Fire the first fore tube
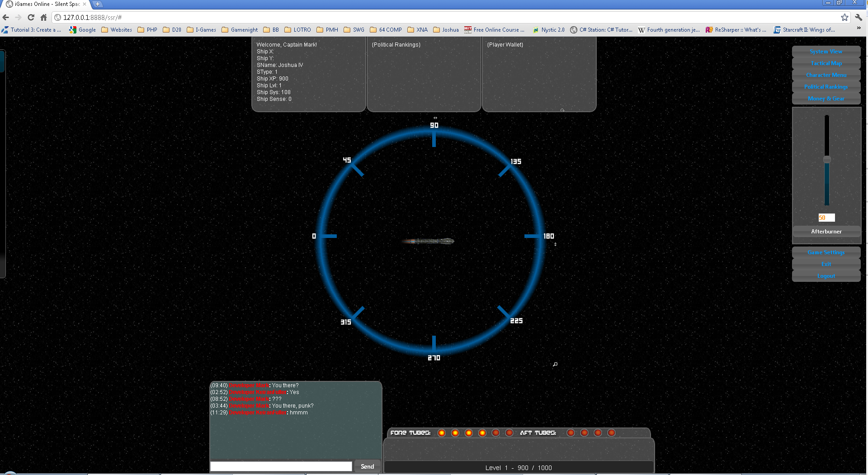Viewport: 868px width, 475px height. point(442,433)
